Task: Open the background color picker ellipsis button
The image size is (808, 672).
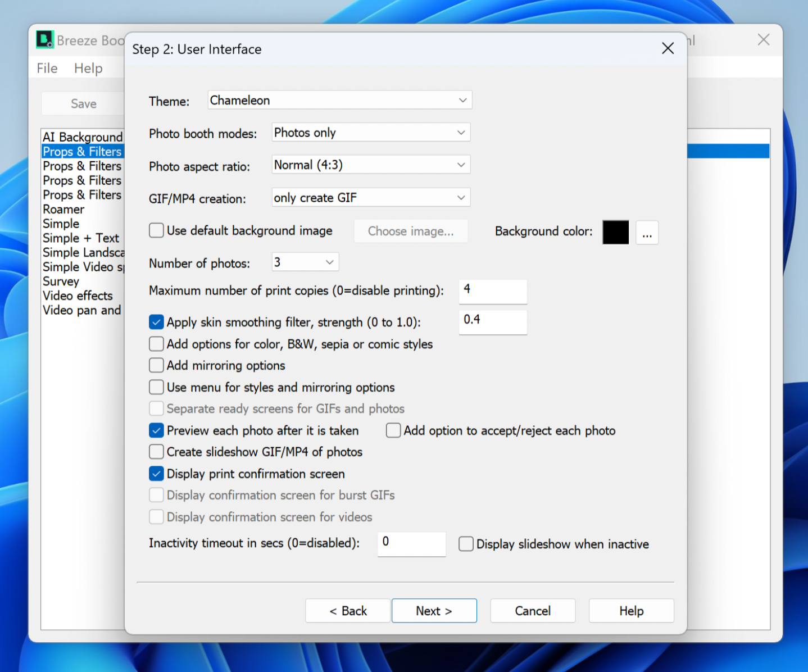Action: (x=647, y=232)
